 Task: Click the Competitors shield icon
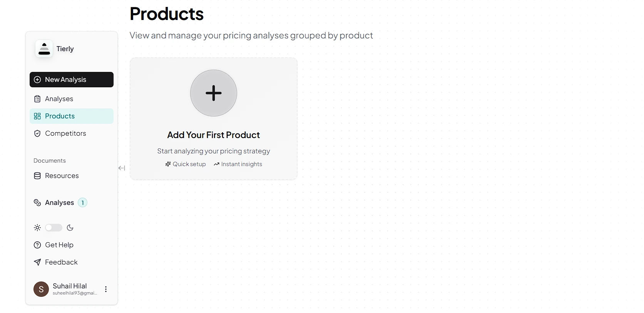[x=37, y=133]
